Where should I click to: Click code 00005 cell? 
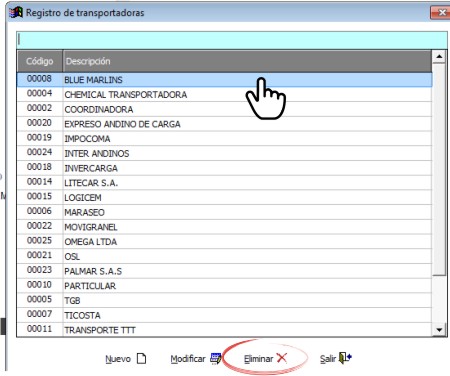[x=39, y=299]
